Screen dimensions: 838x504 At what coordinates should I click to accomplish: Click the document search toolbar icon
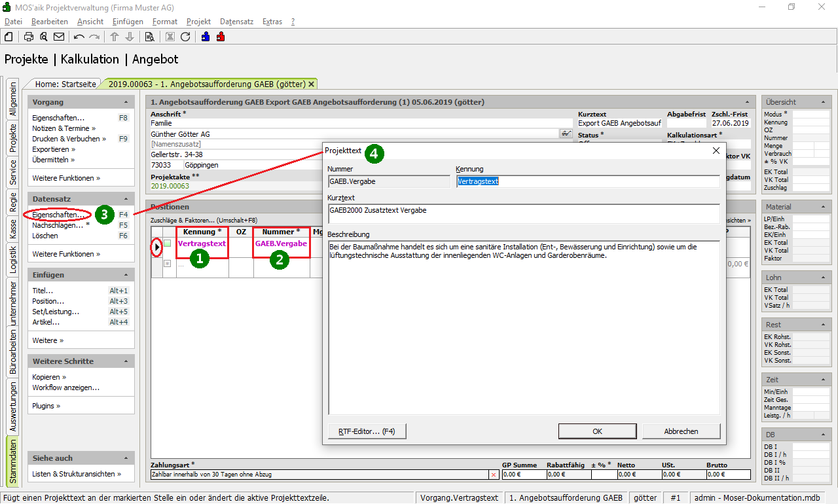[149, 37]
